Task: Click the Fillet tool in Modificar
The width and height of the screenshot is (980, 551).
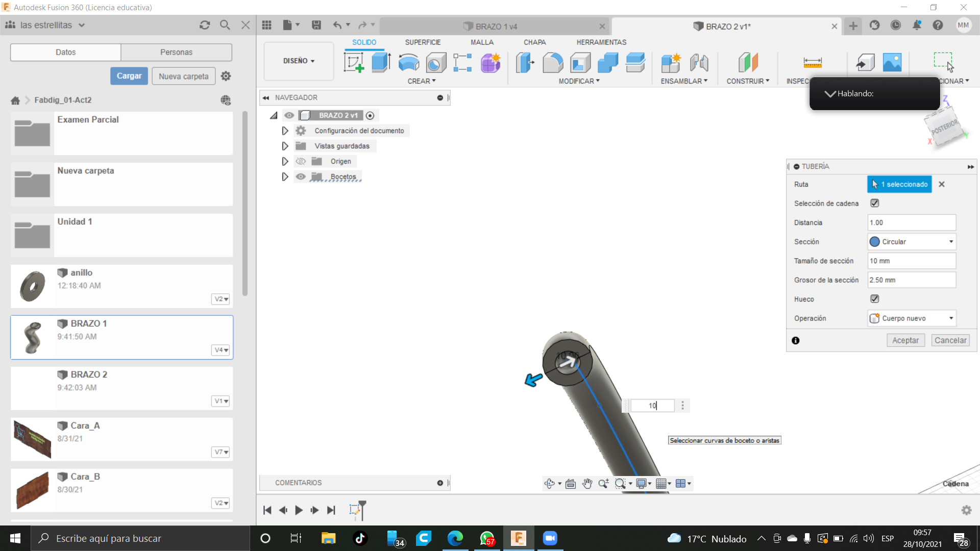Action: [x=553, y=63]
